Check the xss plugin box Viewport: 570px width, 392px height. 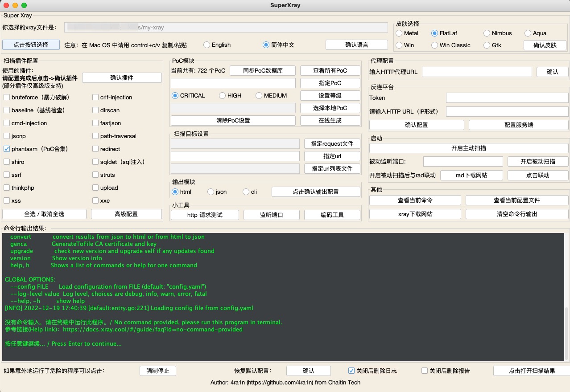7,200
